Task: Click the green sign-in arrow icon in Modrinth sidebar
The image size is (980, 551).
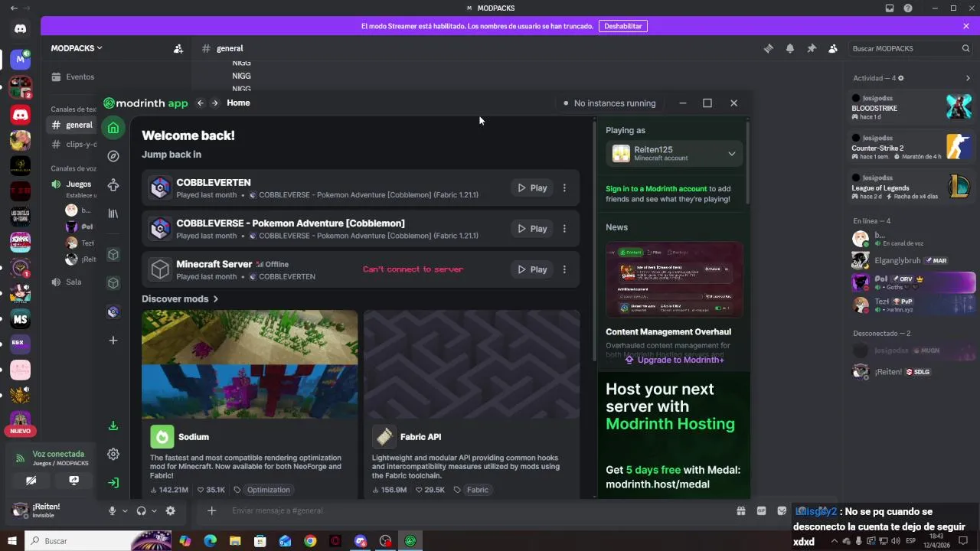Action: pyautogui.click(x=113, y=482)
